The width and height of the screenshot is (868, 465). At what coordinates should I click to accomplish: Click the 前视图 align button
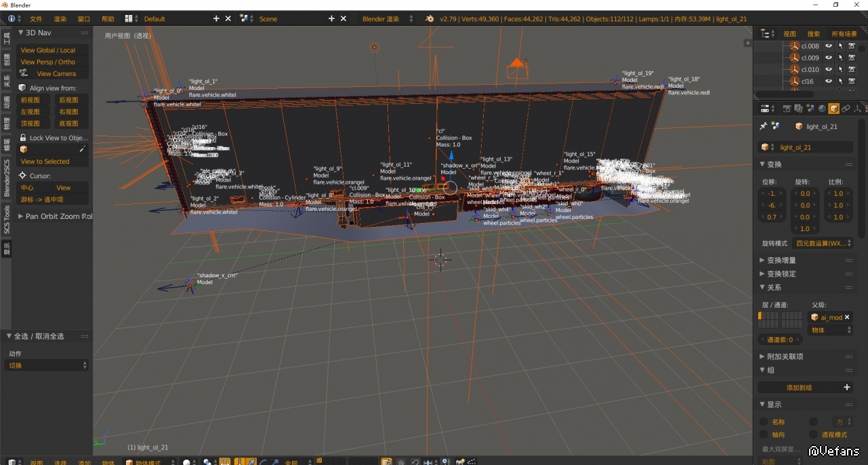(30, 100)
